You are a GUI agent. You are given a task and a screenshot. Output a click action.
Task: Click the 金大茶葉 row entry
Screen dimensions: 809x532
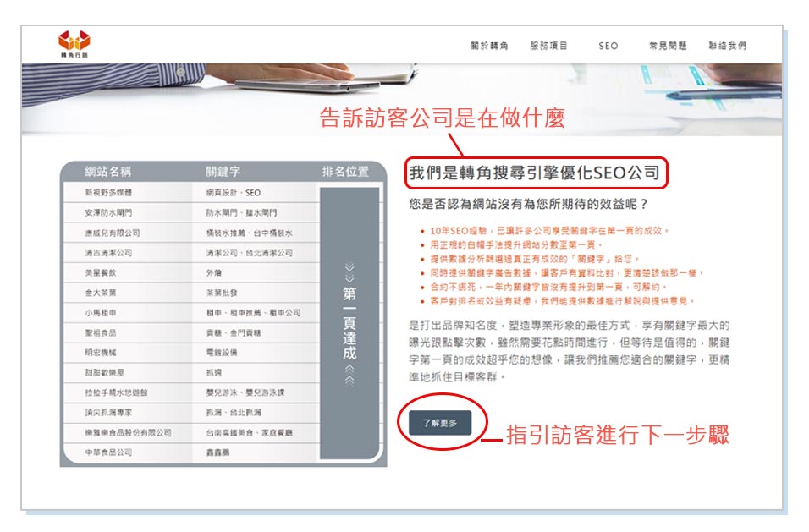pyautogui.click(x=101, y=293)
